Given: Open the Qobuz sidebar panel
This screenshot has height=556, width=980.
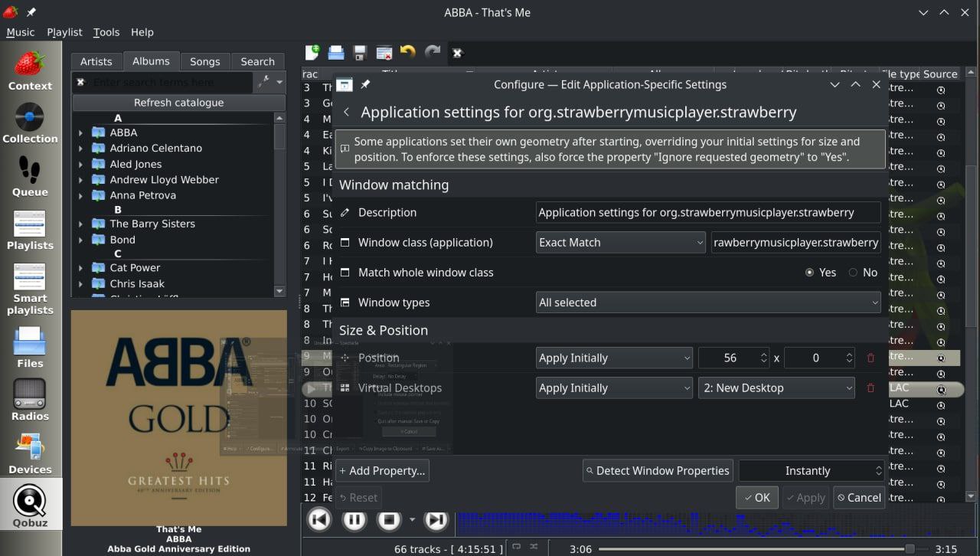Looking at the screenshot, I should click(30, 506).
